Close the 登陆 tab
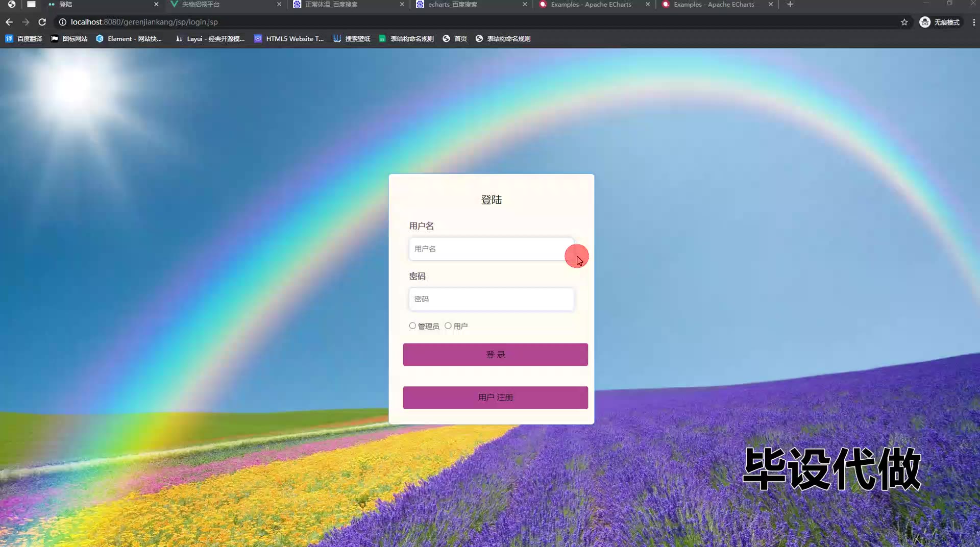Image resolution: width=980 pixels, height=547 pixels. pos(156,5)
